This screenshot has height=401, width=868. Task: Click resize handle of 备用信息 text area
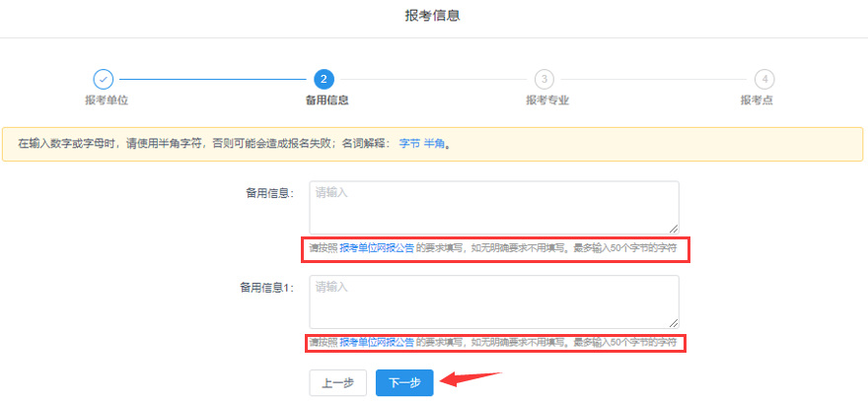pos(674,228)
